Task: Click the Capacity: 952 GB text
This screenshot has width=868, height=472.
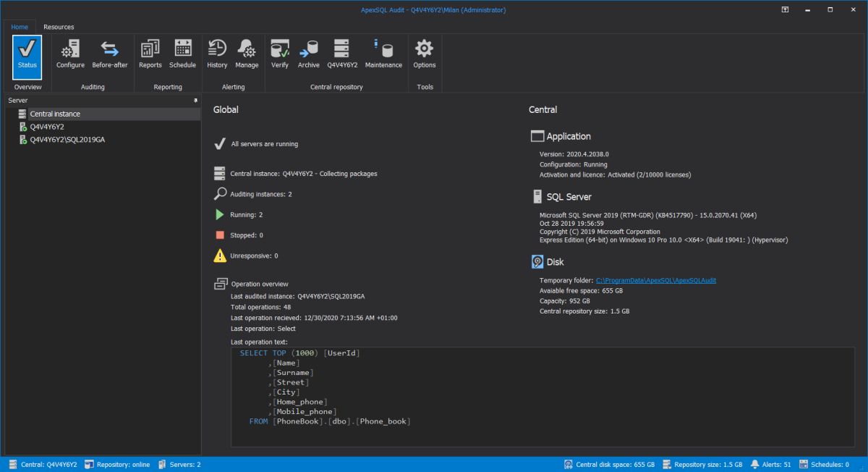Action: (565, 300)
